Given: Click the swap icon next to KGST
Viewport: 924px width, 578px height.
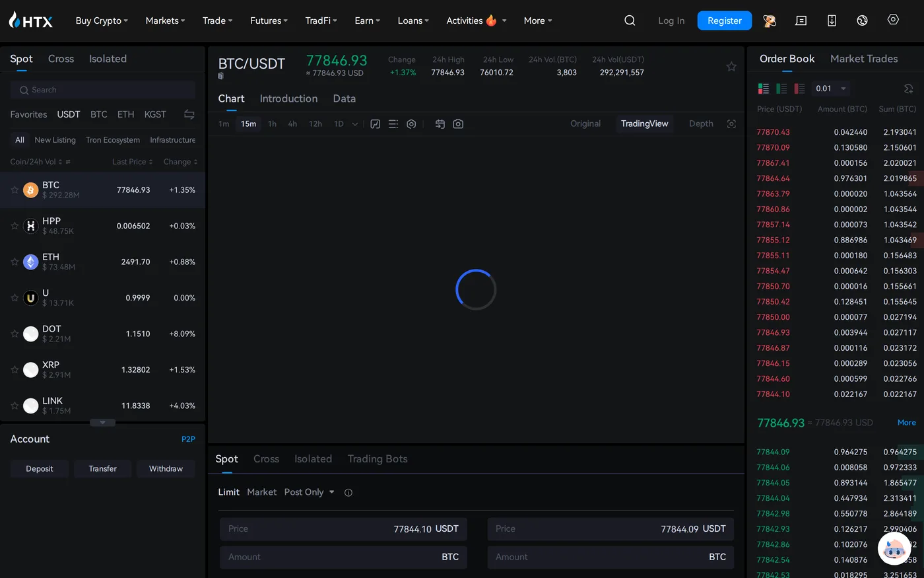Looking at the screenshot, I should [189, 114].
